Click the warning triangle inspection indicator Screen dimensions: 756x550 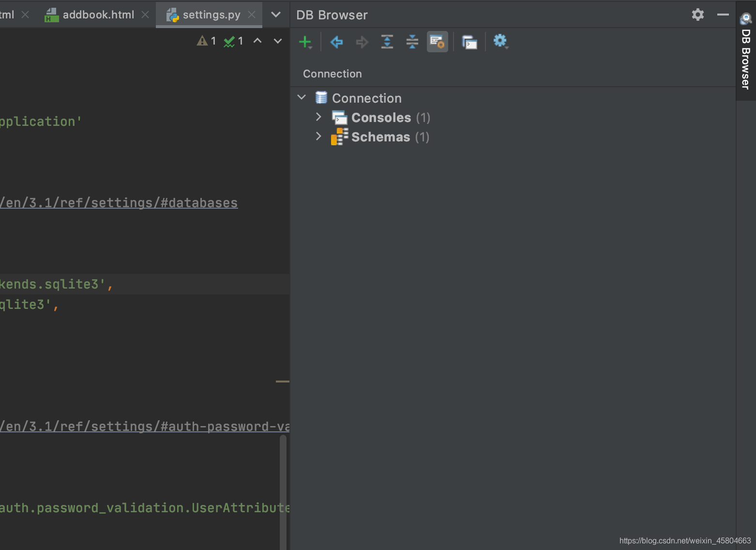click(x=206, y=41)
